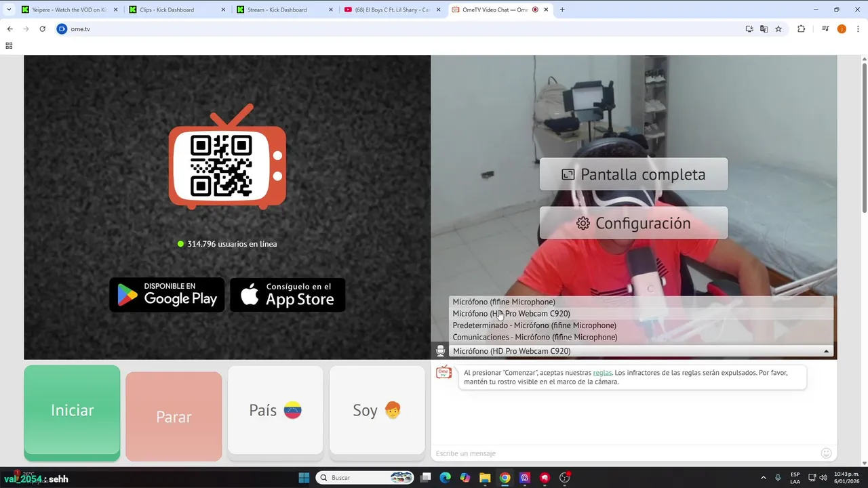Open the media controls icon
Viewport: 868px width, 488px height.
pyautogui.click(x=825, y=29)
